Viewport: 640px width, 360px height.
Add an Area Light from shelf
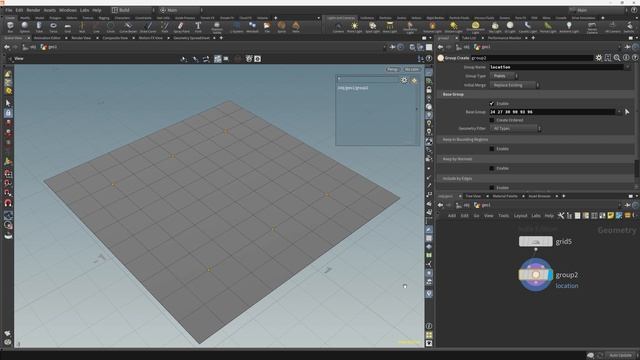[390, 27]
